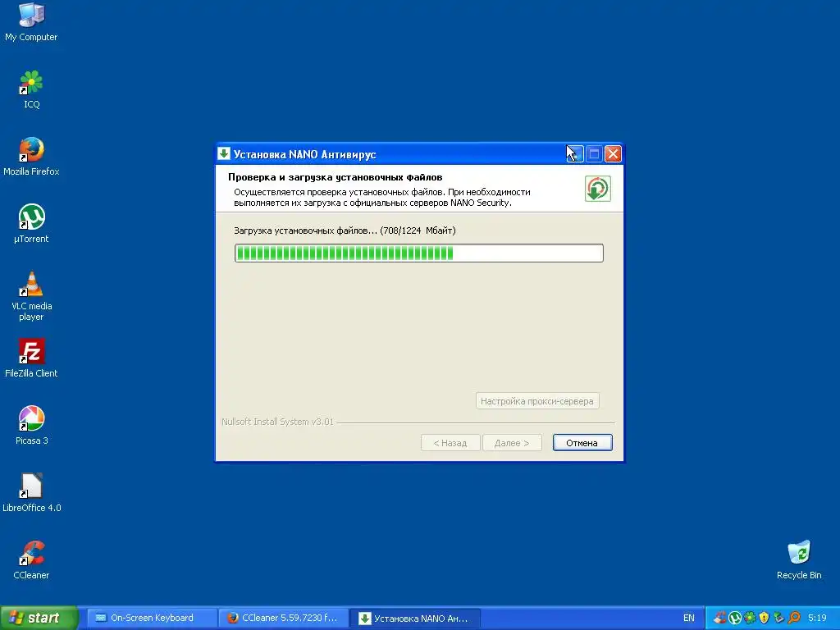Click the disabled maximize button of installer

point(594,153)
